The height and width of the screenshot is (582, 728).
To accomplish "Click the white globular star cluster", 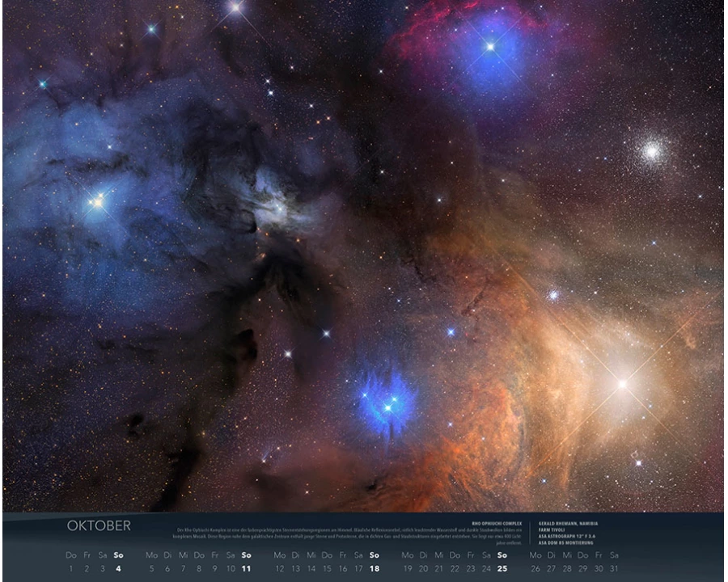I will pyautogui.click(x=652, y=150).
